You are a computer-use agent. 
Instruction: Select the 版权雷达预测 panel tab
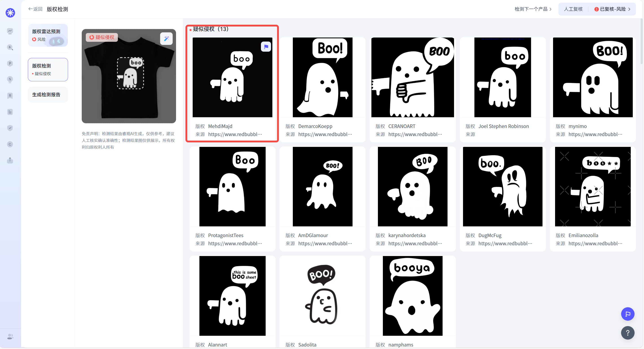point(48,35)
